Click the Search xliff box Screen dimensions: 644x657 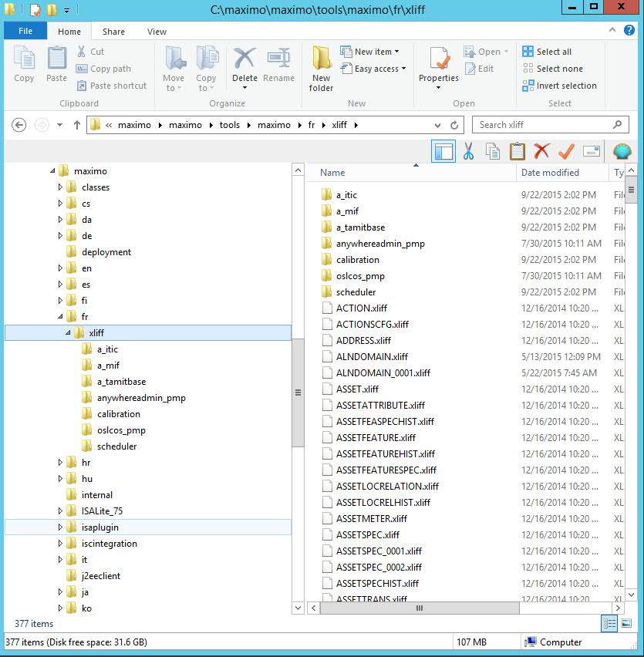(x=550, y=124)
